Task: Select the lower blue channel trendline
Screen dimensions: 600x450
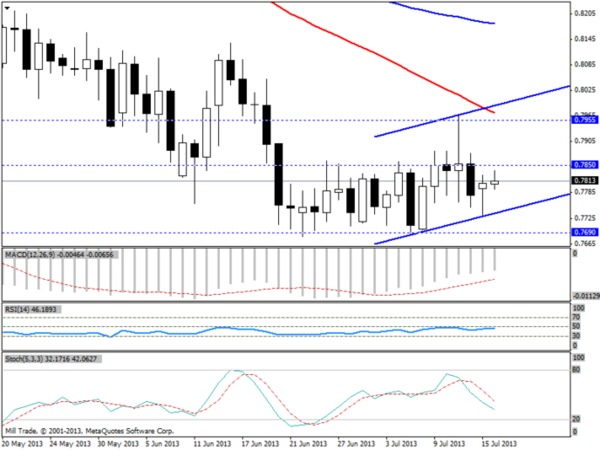Action: 472,219
